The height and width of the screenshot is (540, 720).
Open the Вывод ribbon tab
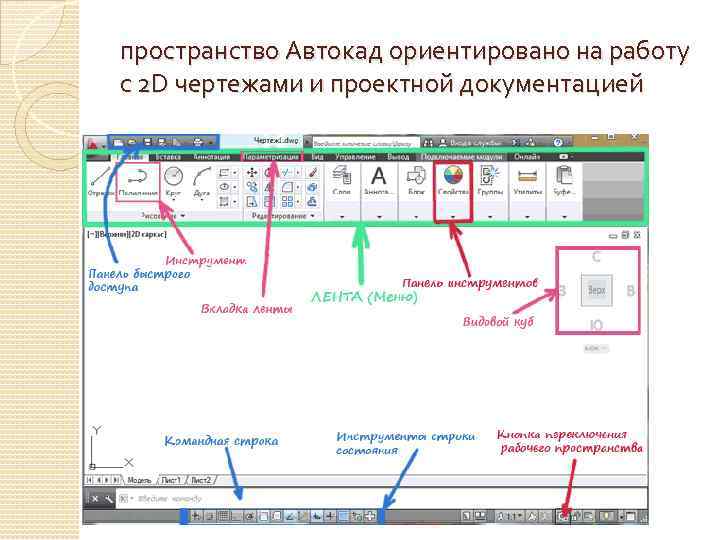pos(398,157)
